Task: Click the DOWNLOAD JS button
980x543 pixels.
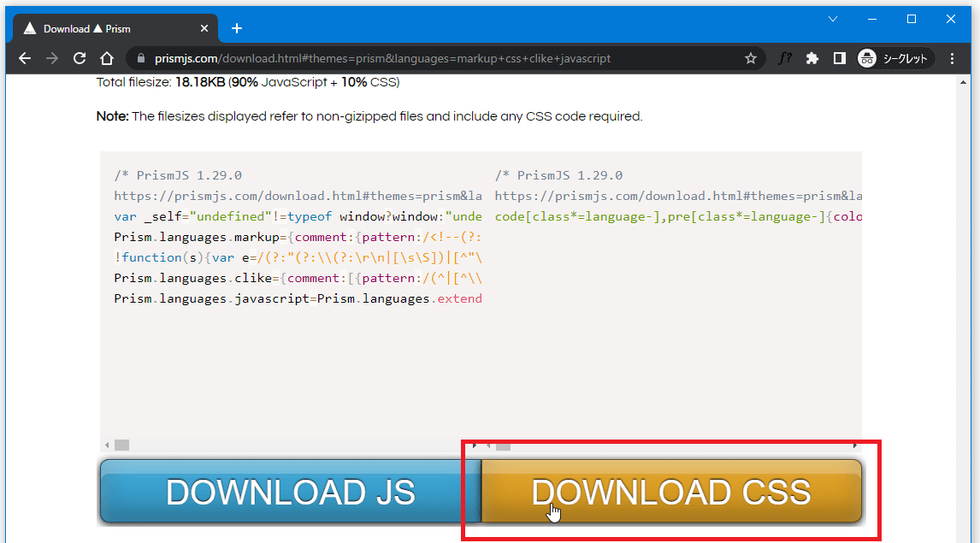Action: (290, 492)
